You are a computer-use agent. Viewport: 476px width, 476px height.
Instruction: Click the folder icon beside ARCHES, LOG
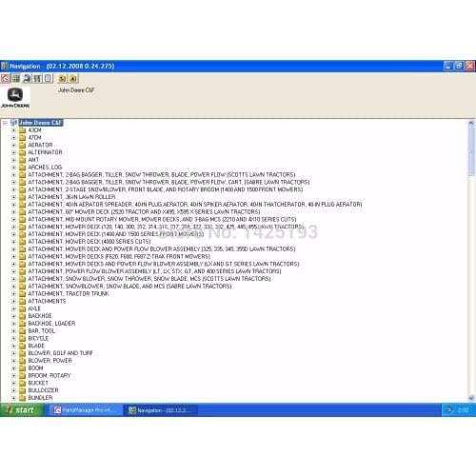(22, 168)
